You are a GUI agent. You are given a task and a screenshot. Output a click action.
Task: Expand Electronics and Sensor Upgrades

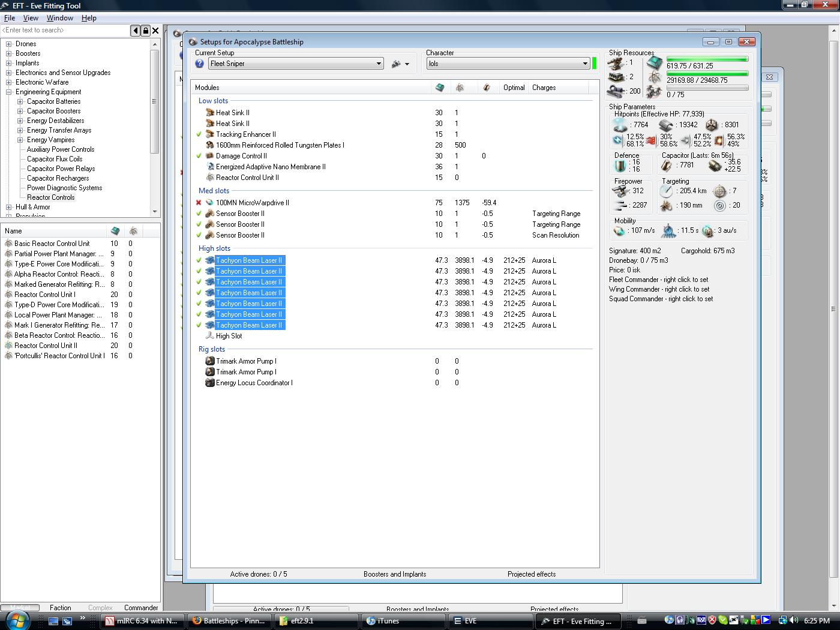point(9,73)
